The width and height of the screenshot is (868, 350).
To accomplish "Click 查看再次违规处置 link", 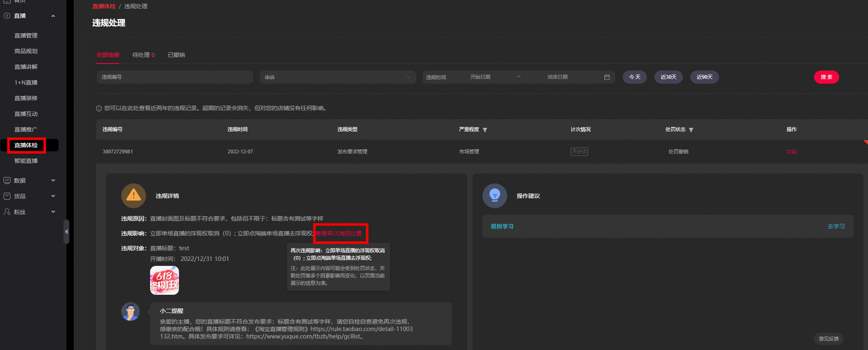I will (x=339, y=233).
